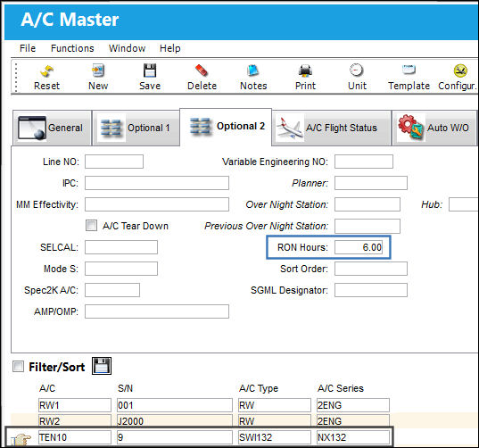
Task: Save the record using Save toolbar icon
Action: pyautogui.click(x=150, y=71)
